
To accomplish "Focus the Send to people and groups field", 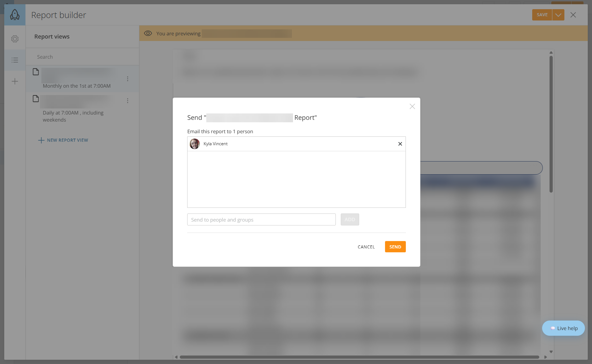I will (x=261, y=219).
